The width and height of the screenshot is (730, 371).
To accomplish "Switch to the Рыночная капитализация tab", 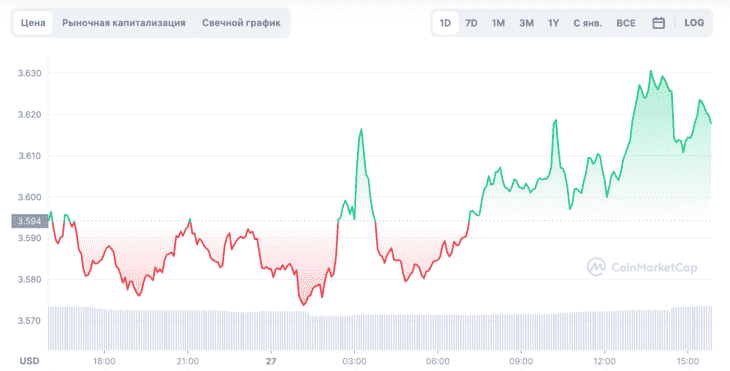I will pyautogui.click(x=124, y=23).
